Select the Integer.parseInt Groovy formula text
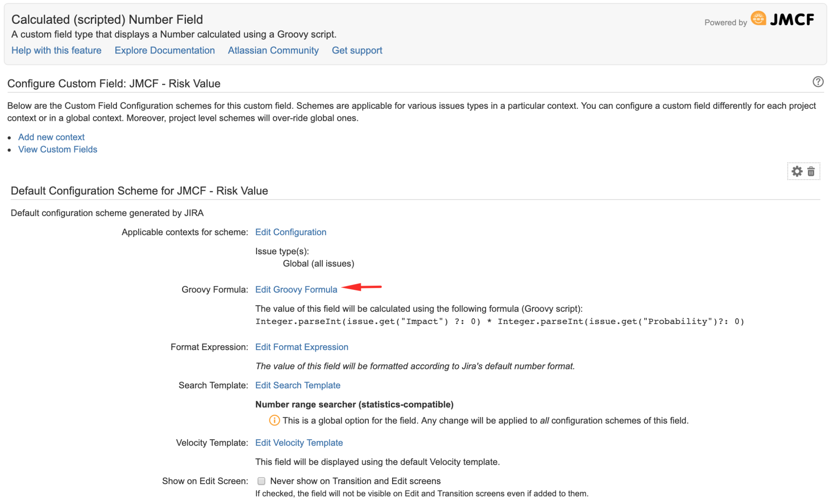The image size is (828, 504). pyautogui.click(x=500, y=321)
